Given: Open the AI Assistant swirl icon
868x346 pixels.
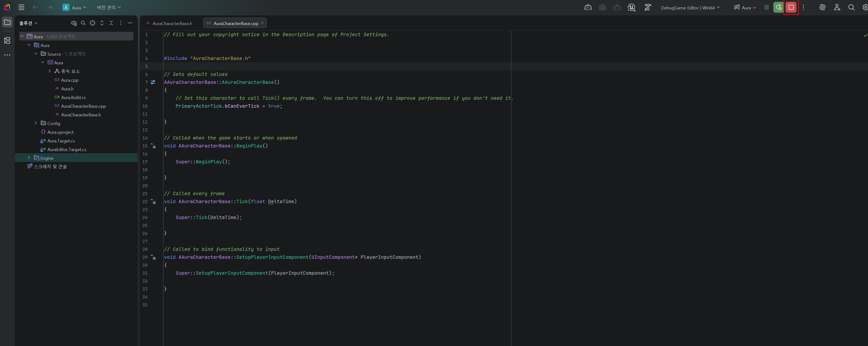Looking at the screenshot, I should [822, 7].
